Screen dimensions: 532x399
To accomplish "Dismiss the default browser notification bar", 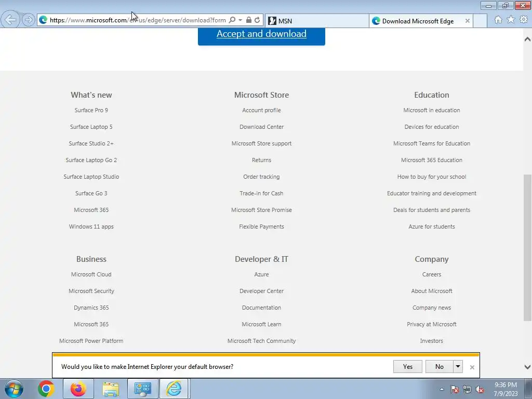I will tap(472, 367).
